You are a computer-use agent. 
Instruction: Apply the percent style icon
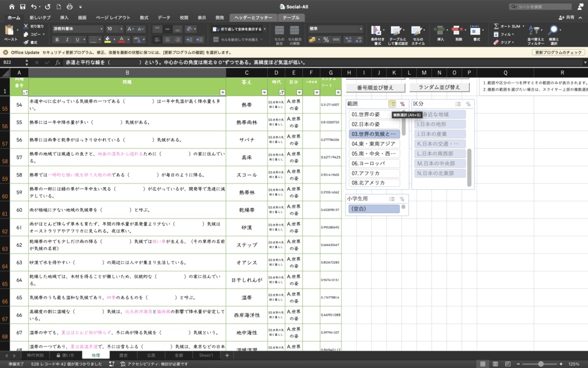click(326, 39)
